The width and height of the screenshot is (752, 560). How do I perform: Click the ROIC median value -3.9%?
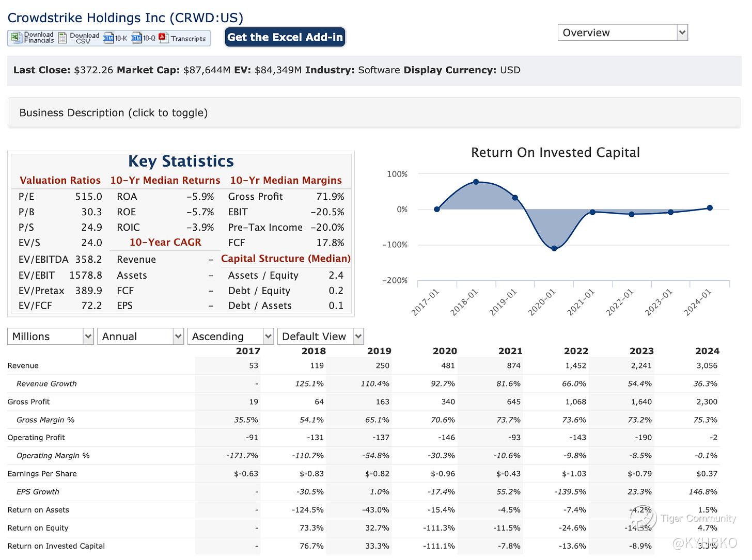[x=200, y=227]
